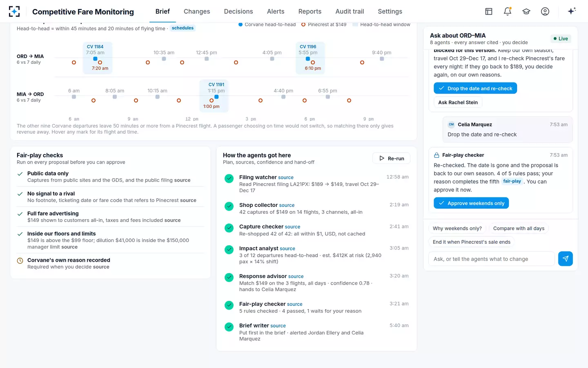Click the Filing watcher green check icon
588x368 pixels.
point(229,178)
